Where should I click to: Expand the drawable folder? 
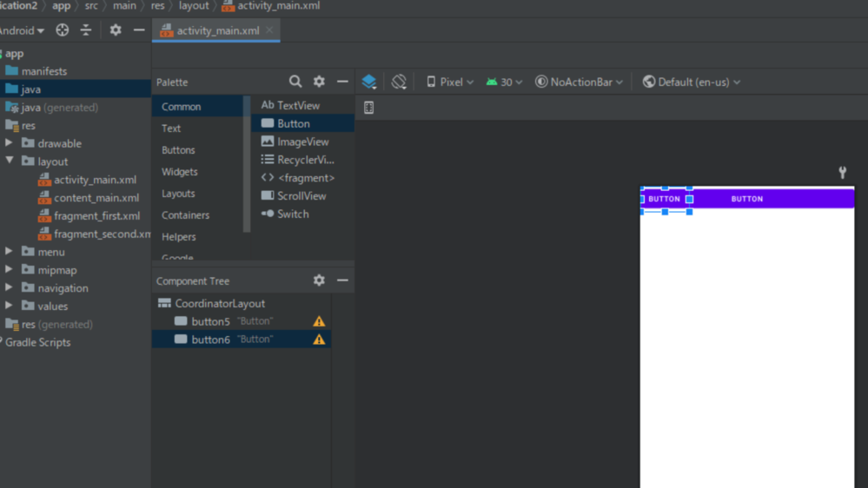pos(10,143)
